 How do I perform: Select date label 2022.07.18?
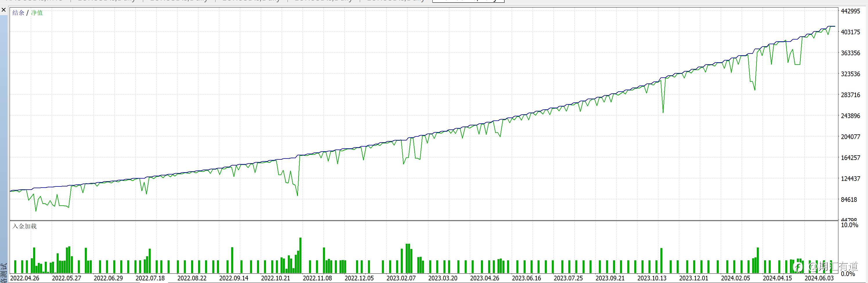coord(150,278)
